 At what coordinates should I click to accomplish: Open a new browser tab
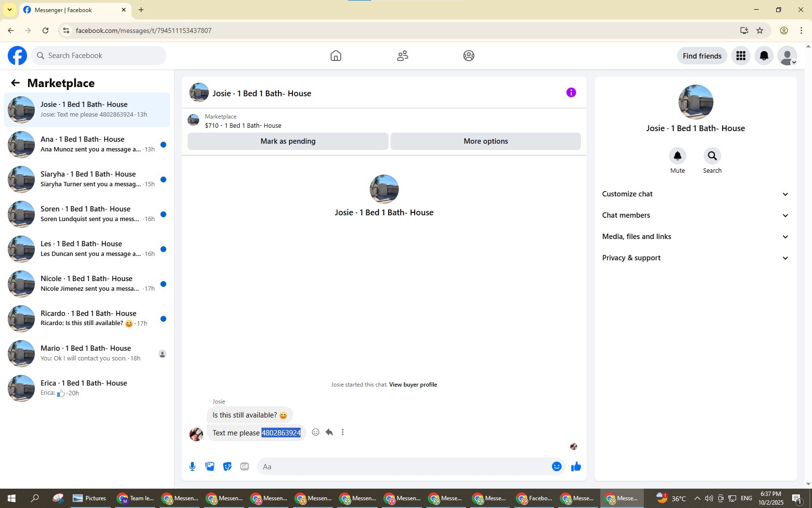(141, 10)
